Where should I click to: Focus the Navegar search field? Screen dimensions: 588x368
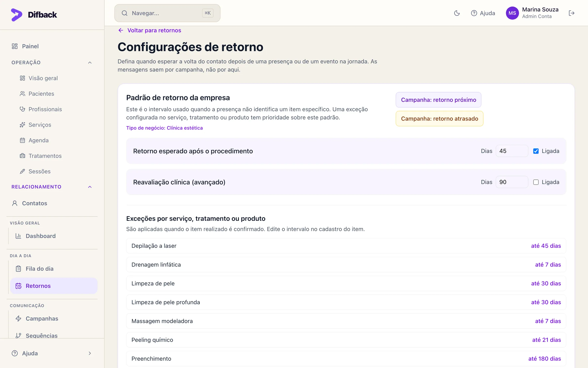point(167,13)
